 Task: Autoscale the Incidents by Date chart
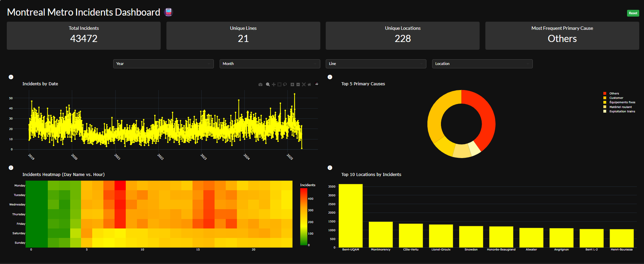click(304, 84)
